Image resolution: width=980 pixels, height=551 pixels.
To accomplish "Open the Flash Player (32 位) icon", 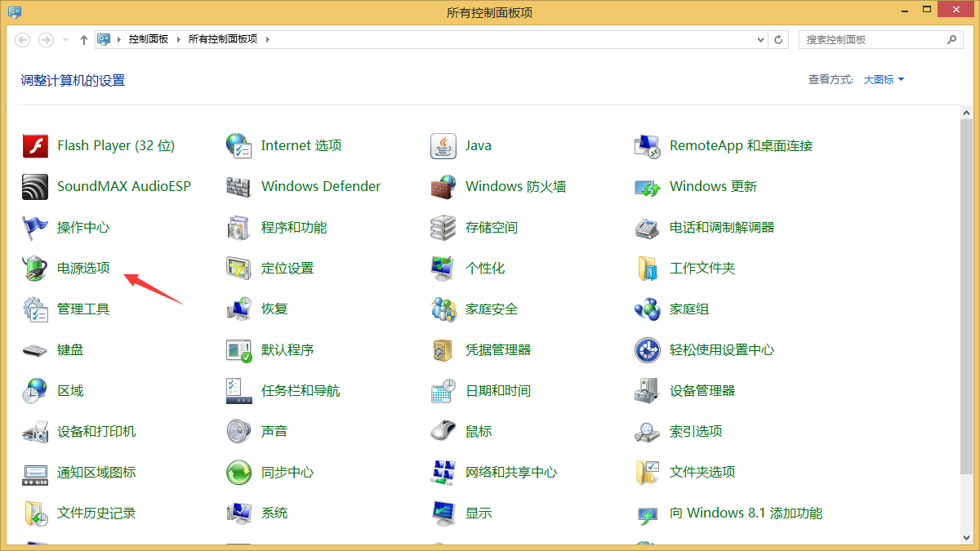I will (35, 146).
